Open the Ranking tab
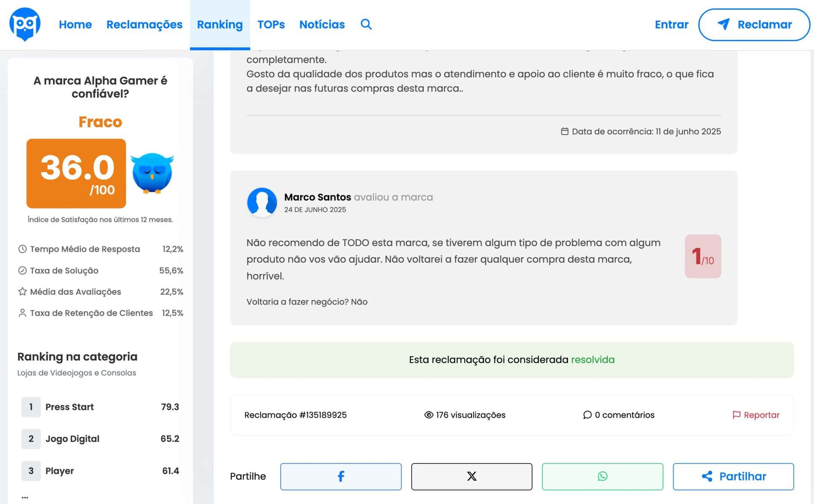 220,24
